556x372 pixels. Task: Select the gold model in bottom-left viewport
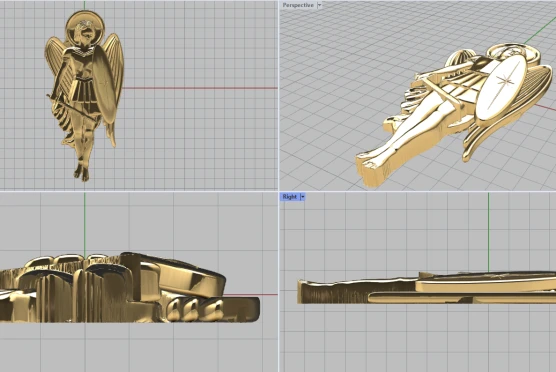click(129, 288)
